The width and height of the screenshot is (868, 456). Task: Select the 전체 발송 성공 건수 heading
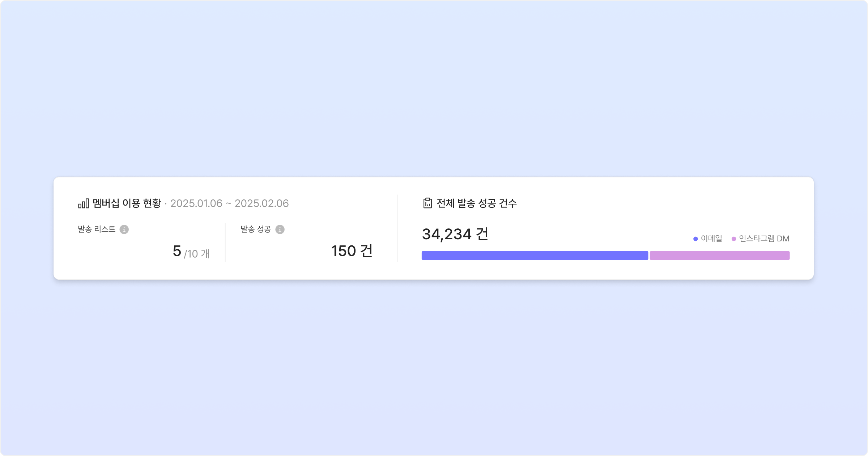point(477,203)
